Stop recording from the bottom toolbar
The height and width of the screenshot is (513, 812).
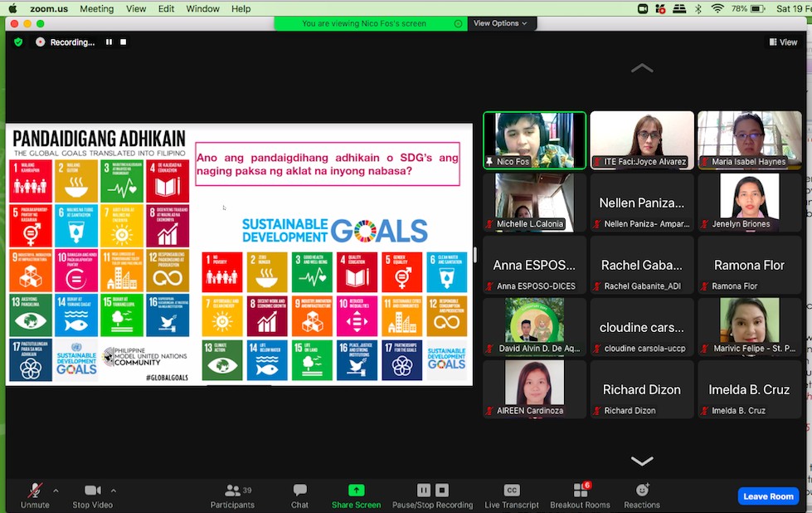click(x=442, y=491)
